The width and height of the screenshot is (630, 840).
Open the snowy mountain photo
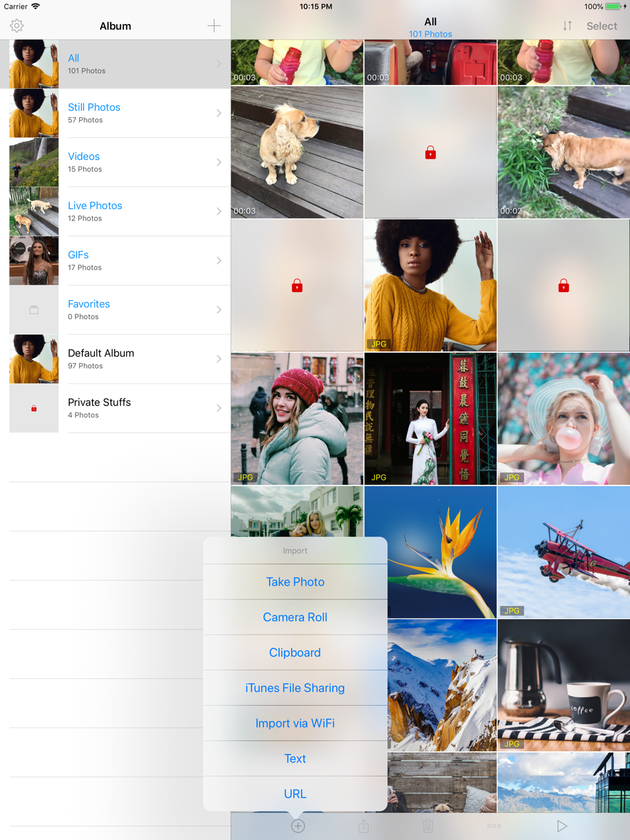pyautogui.click(x=442, y=685)
